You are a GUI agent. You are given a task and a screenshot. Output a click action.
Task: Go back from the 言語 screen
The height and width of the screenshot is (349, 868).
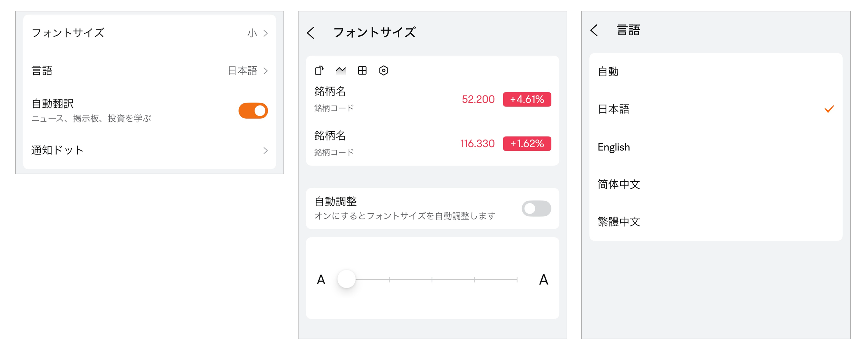pos(594,30)
